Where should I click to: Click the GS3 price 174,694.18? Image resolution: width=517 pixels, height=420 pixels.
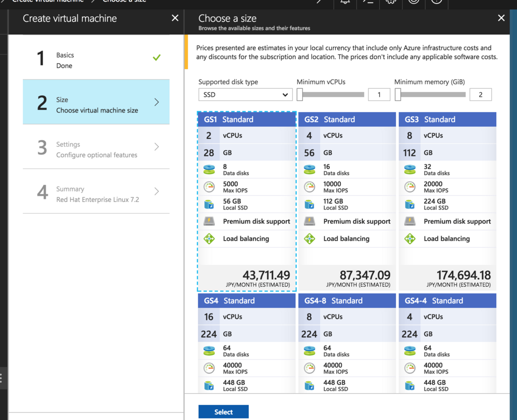click(463, 275)
